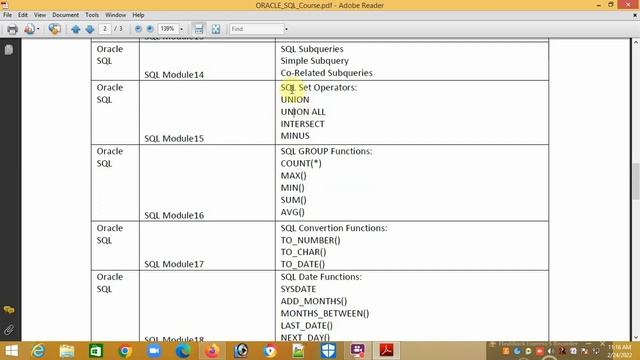Open the Window menu

116,15
